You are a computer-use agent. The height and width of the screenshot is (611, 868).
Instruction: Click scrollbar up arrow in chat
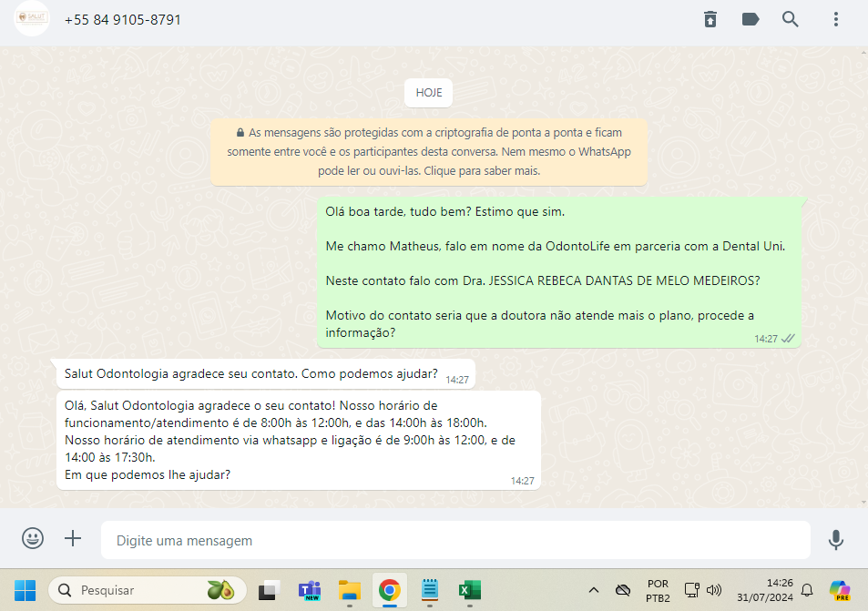[x=863, y=53]
